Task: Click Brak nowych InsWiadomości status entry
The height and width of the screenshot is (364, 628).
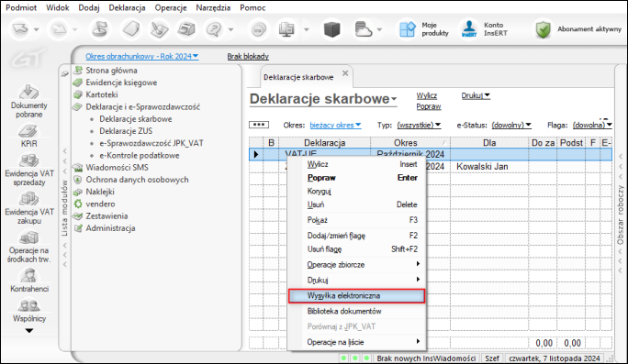Action: [x=426, y=358]
